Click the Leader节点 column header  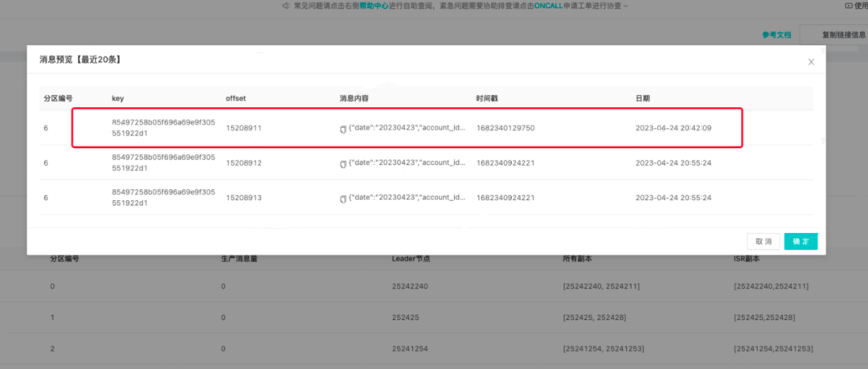[x=411, y=259]
